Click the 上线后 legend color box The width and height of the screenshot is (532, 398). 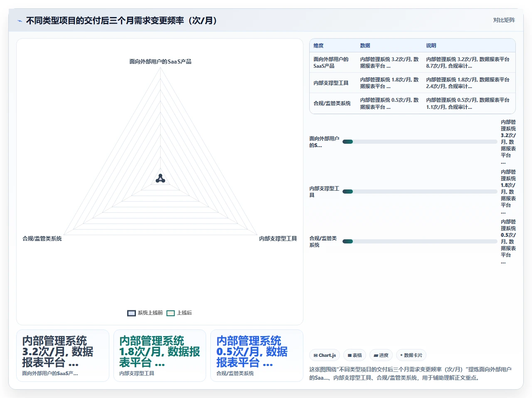pyautogui.click(x=170, y=313)
